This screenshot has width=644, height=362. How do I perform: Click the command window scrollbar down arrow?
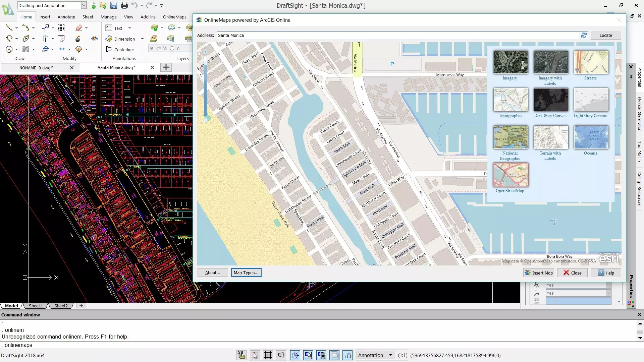tap(640, 338)
